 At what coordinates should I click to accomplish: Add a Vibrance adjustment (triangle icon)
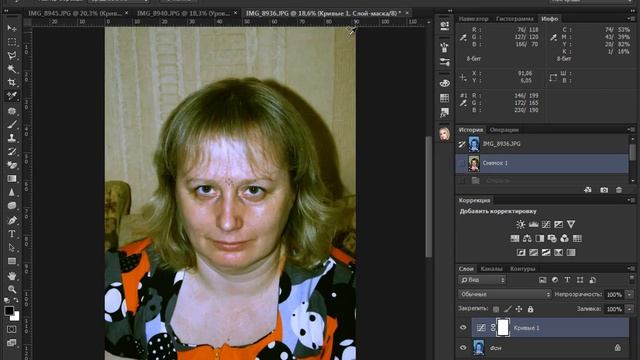571,224
